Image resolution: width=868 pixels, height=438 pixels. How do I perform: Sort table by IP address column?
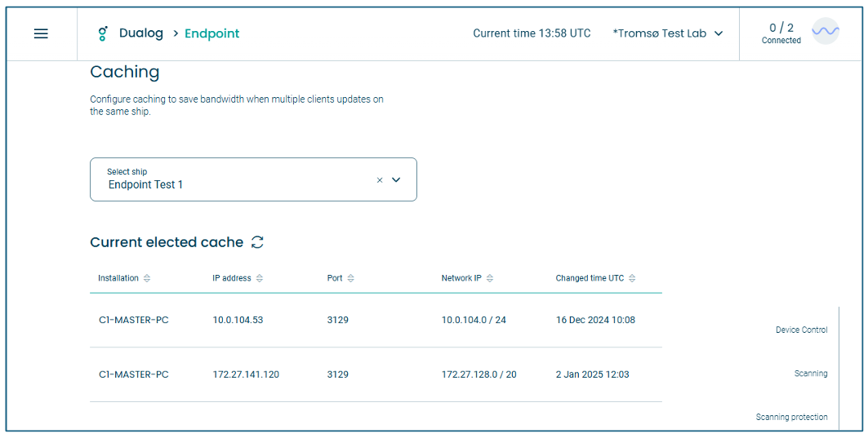[260, 278]
